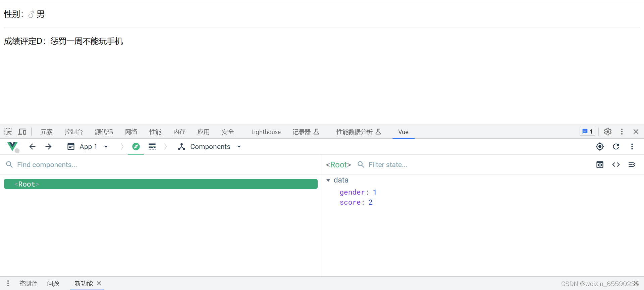Switch to the 网络 tab

131,132
